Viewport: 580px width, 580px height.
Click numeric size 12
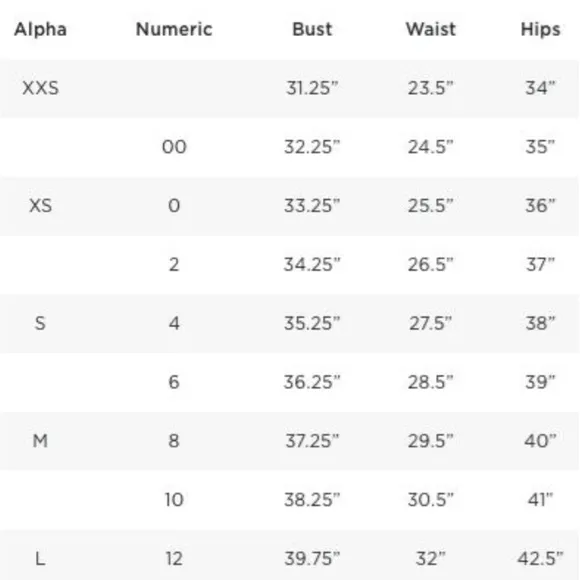(174, 559)
